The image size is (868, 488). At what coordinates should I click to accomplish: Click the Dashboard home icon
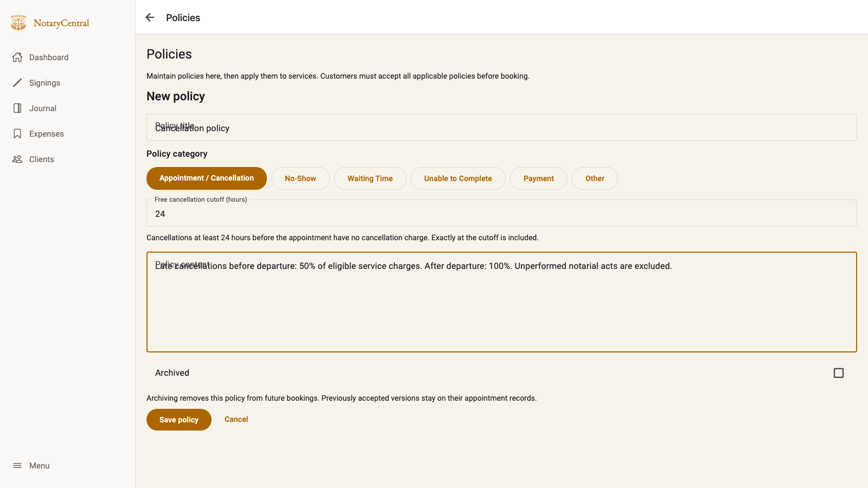click(17, 57)
